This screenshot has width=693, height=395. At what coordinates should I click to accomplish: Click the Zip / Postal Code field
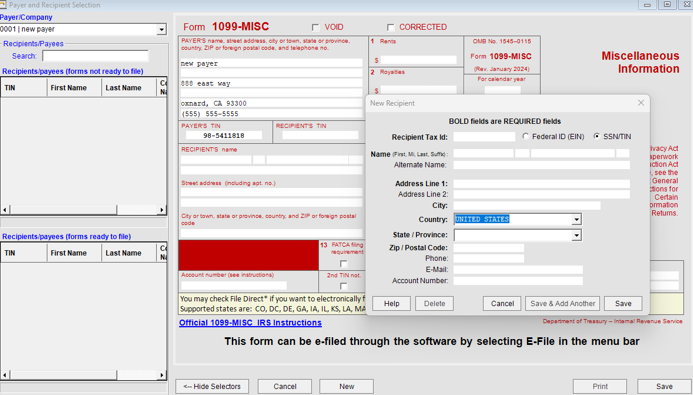(489, 248)
